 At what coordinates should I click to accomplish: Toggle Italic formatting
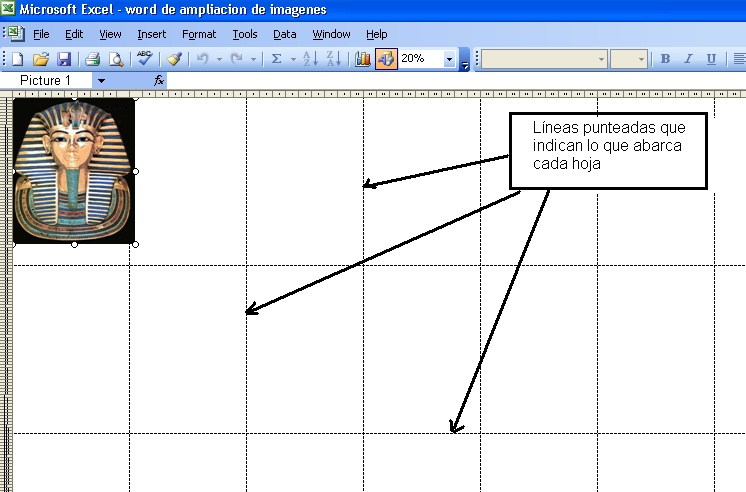[x=688, y=59]
